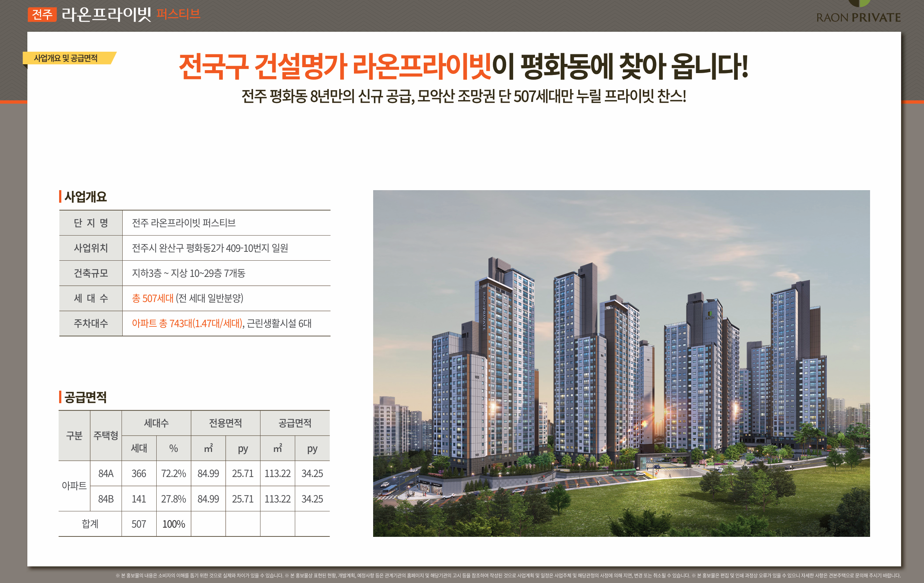Image resolution: width=924 pixels, height=583 pixels.
Task: Click the 건축규모 row label
Action: (91, 273)
